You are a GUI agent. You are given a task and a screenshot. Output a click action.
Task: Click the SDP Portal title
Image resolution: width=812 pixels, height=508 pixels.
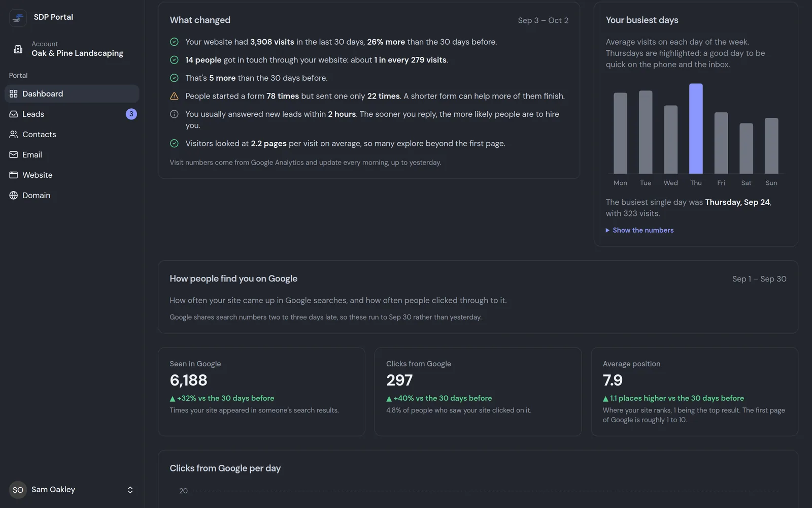point(53,17)
